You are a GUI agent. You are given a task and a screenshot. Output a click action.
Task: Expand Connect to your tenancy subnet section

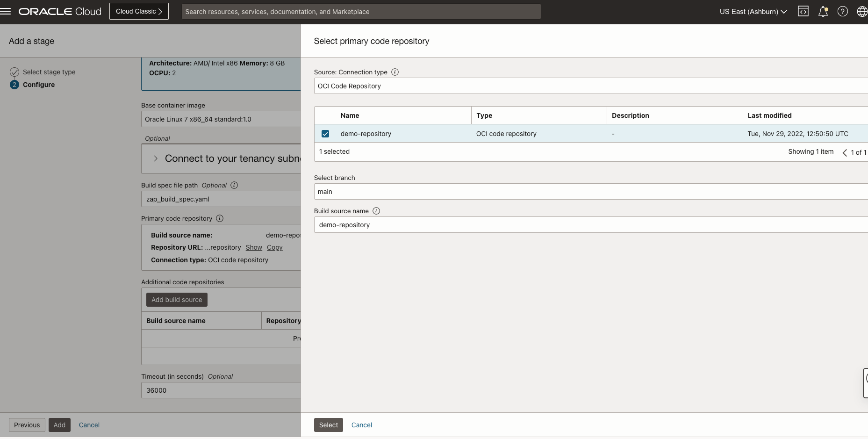click(x=156, y=158)
